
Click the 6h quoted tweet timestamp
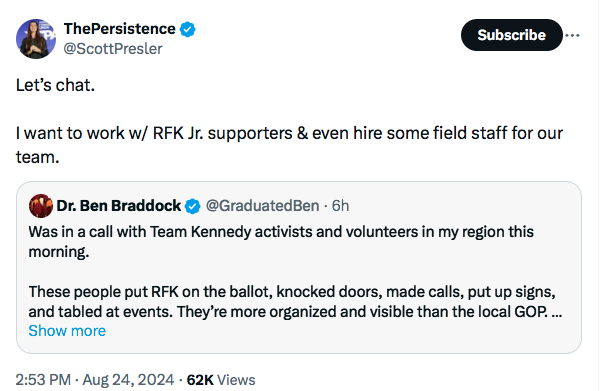point(340,206)
